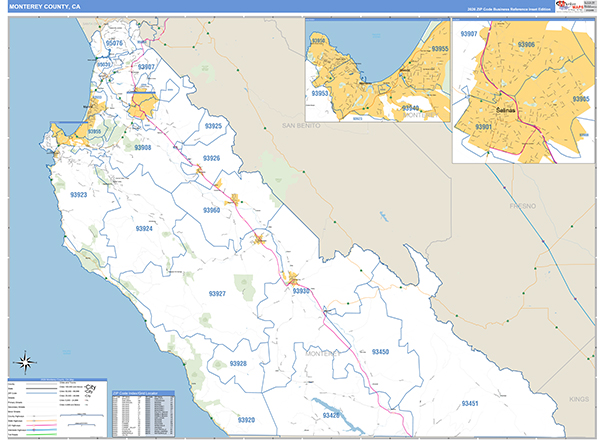
Task: Select ZIP label 93950 in peninsula inset
Action: click(318, 41)
